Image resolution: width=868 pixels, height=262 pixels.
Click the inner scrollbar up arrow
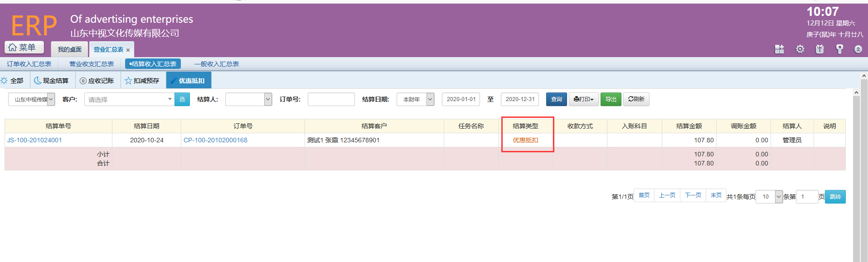pyautogui.click(x=856, y=92)
